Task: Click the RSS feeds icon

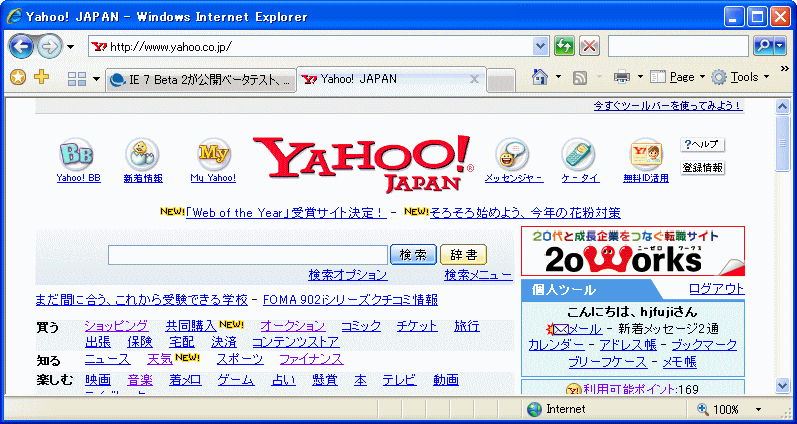Action: click(580, 78)
